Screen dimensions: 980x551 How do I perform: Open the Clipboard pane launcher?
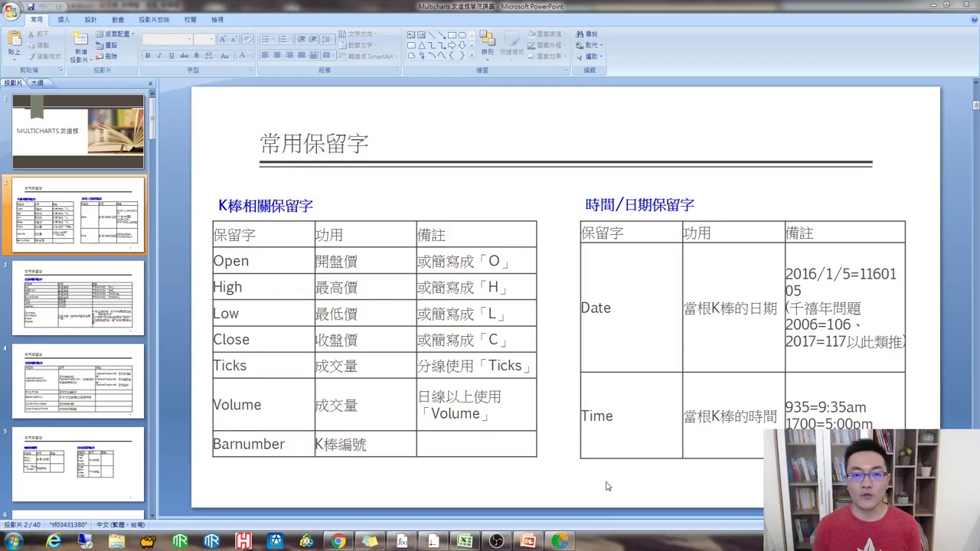pyautogui.click(x=60, y=70)
